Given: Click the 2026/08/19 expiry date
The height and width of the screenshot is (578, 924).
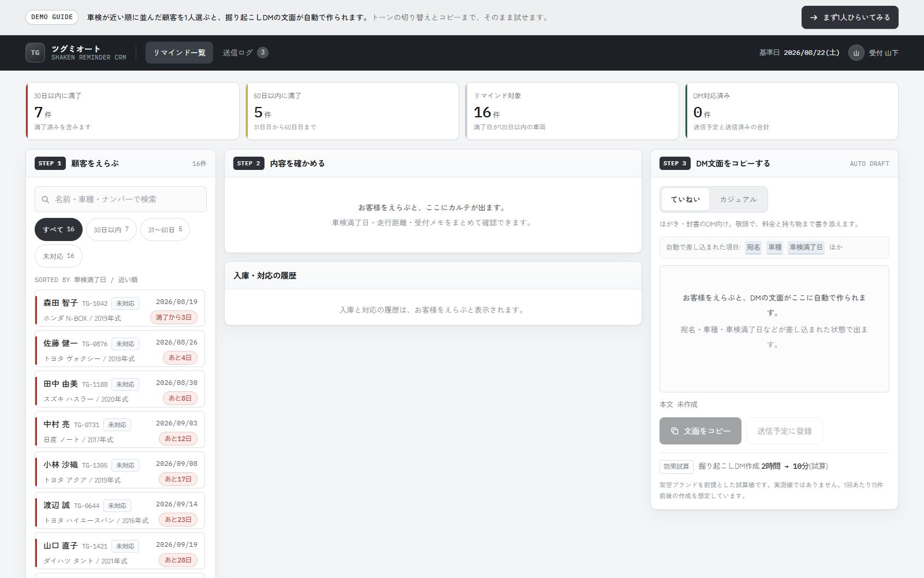Looking at the screenshot, I should pyautogui.click(x=177, y=302).
